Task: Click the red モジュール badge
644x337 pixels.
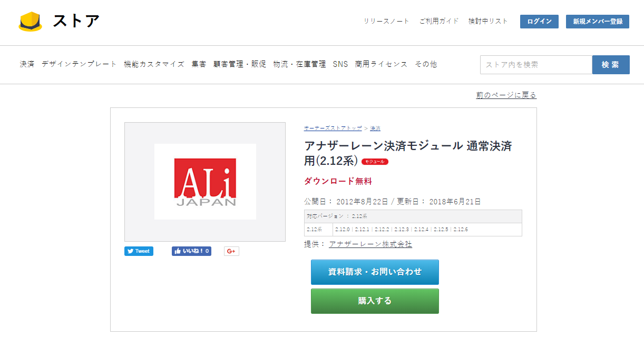Action: (x=375, y=162)
